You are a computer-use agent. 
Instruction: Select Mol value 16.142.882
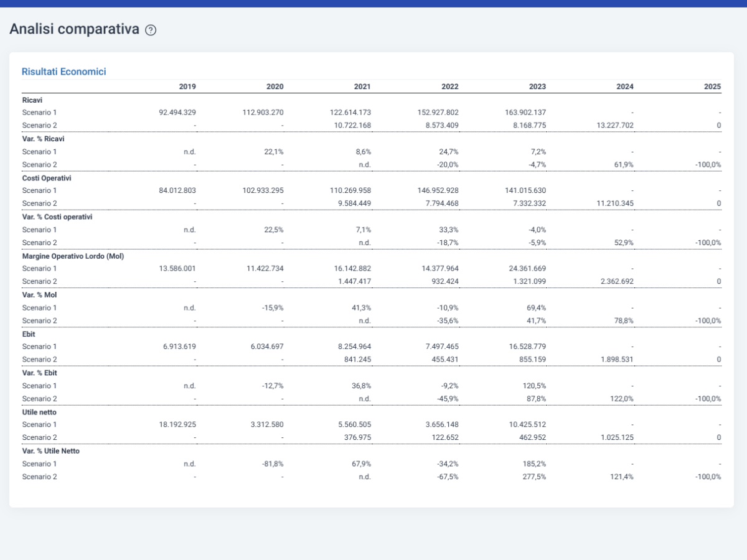pyautogui.click(x=353, y=269)
